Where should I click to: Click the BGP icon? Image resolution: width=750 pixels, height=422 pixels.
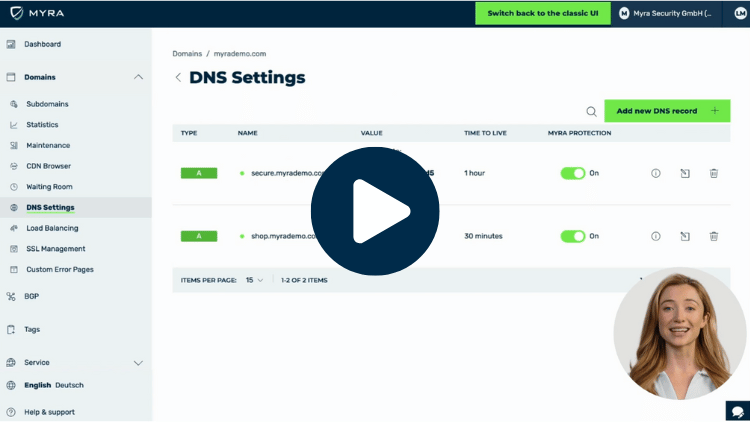coord(11,297)
